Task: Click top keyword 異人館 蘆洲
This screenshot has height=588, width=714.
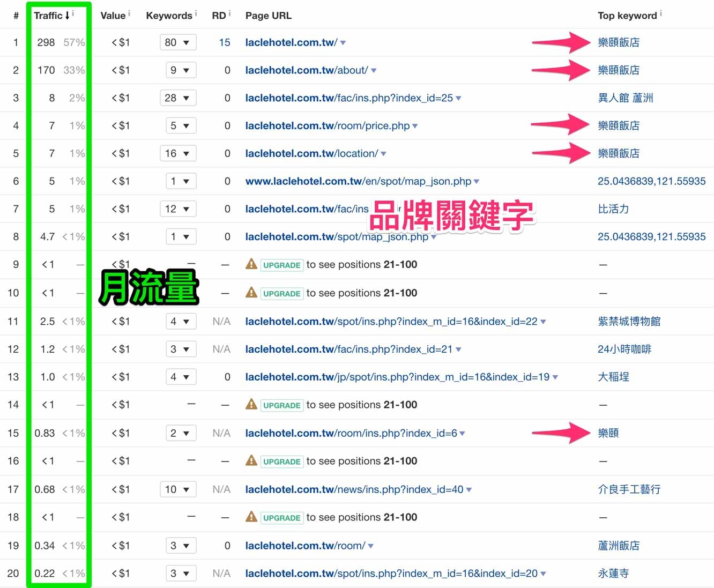Action: [x=626, y=98]
